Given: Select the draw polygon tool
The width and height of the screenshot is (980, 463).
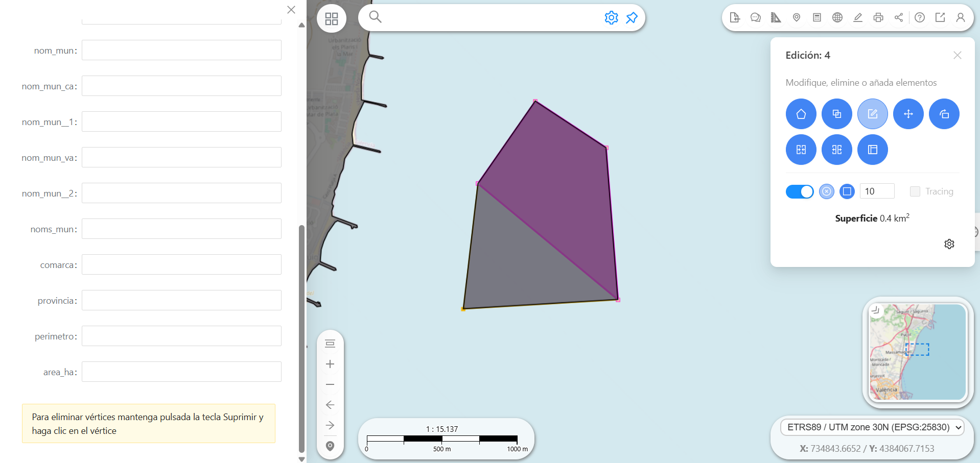Looking at the screenshot, I should [x=801, y=114].
